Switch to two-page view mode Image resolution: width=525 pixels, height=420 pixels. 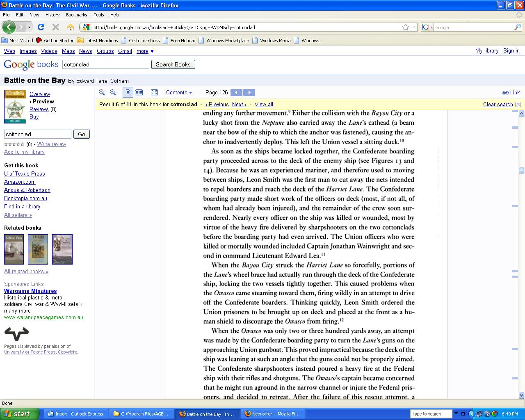139,93
